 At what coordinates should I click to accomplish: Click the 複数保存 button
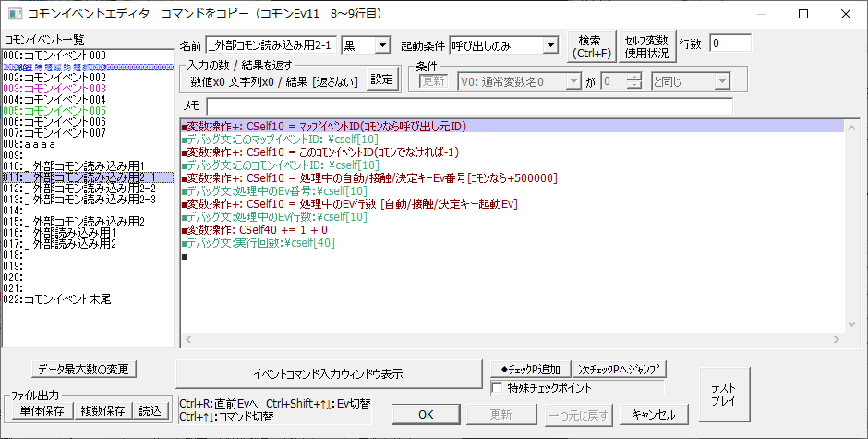pyautogui.click(x=105, y=410)
